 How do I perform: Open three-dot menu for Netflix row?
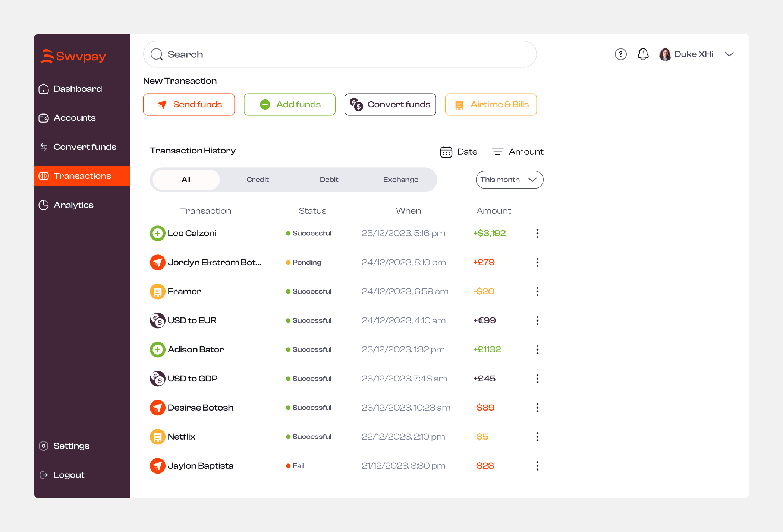tap(537, 437)
